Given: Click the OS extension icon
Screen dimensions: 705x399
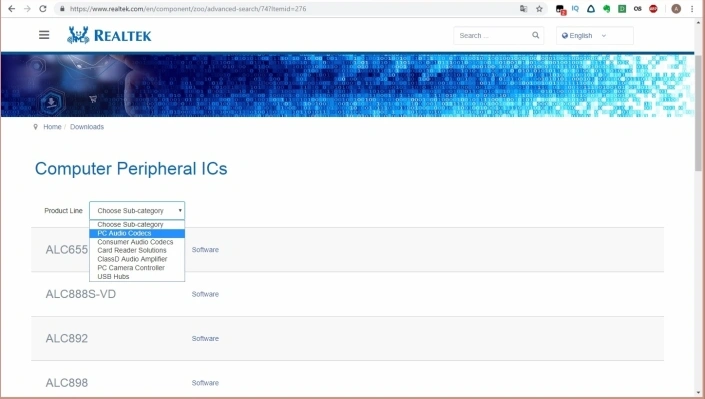Looking at the screenshot, I should click(x=638, y=9).
